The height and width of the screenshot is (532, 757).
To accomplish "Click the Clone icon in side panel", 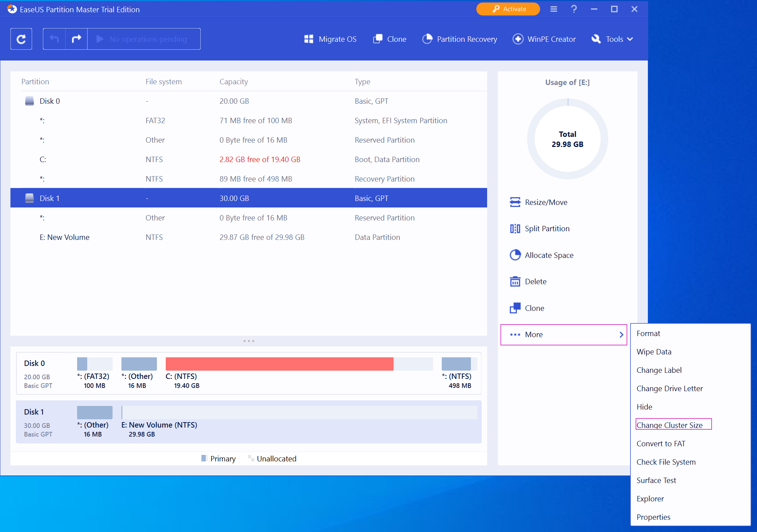I will [515, 308].
